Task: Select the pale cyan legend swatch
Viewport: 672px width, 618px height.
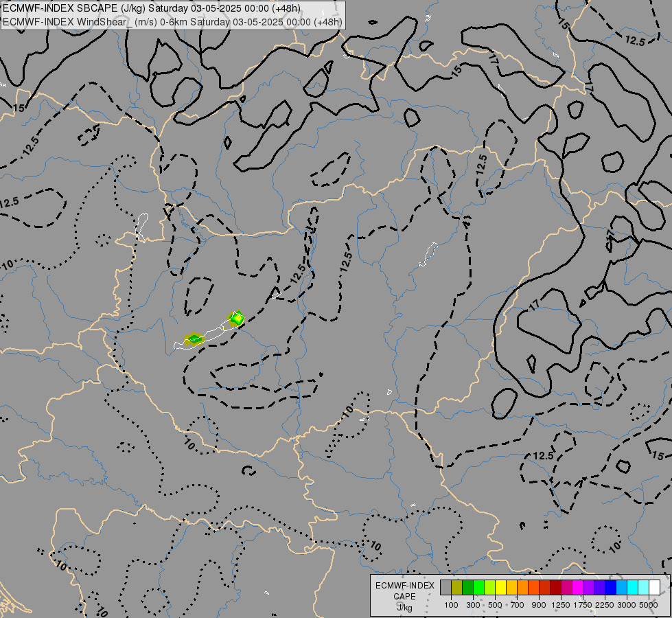Action: click(643, 588)
